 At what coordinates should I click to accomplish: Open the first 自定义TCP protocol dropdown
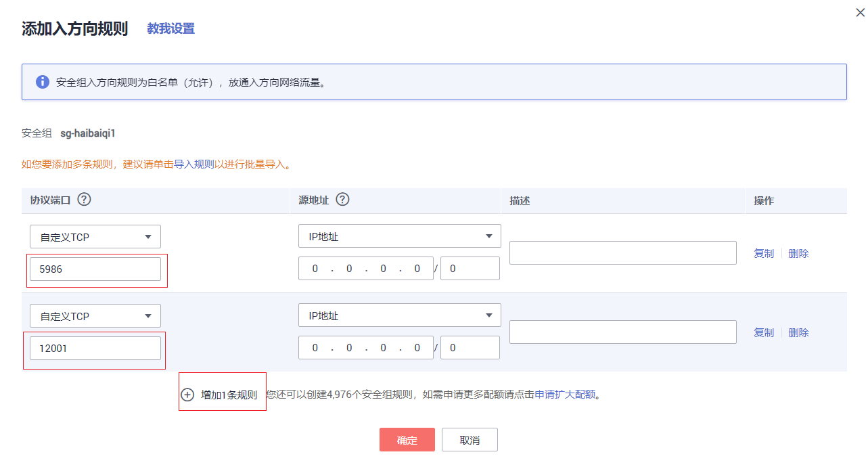point(95,236)
